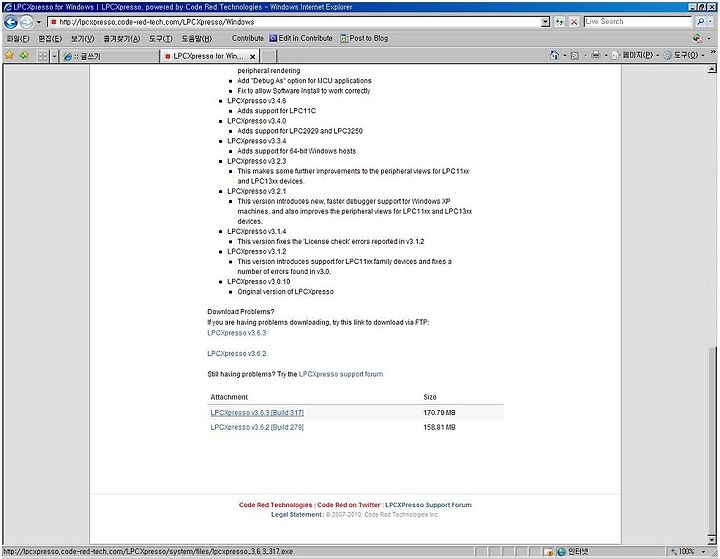
Task: Click the vertical scrollbar thumb
Action: (x=712, y=440)
